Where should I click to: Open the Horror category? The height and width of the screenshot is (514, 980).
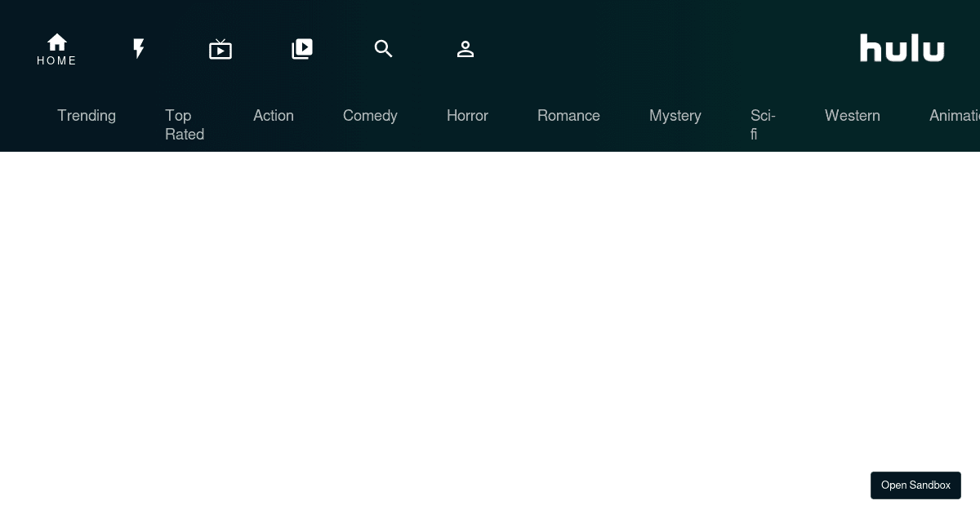467,116
